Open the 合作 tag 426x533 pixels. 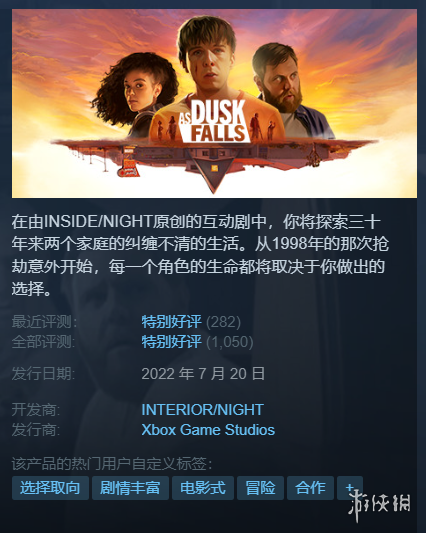click(x=310, y=488)
